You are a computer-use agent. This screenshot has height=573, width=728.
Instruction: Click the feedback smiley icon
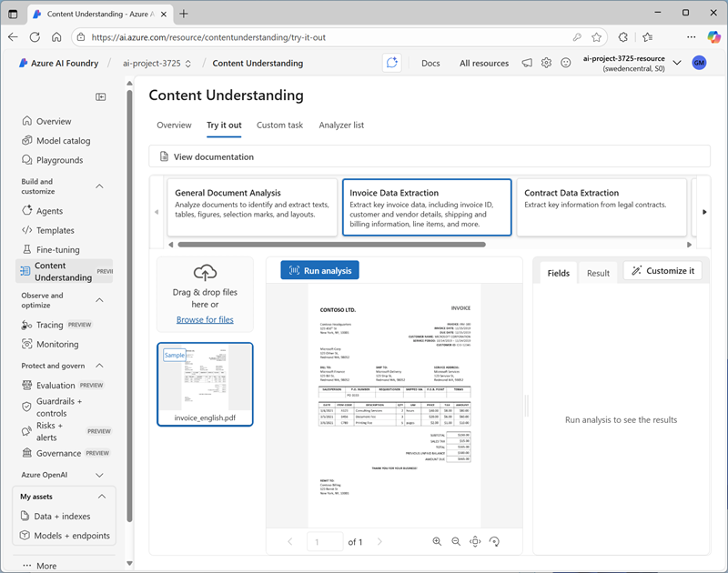[x=565, y=63]
